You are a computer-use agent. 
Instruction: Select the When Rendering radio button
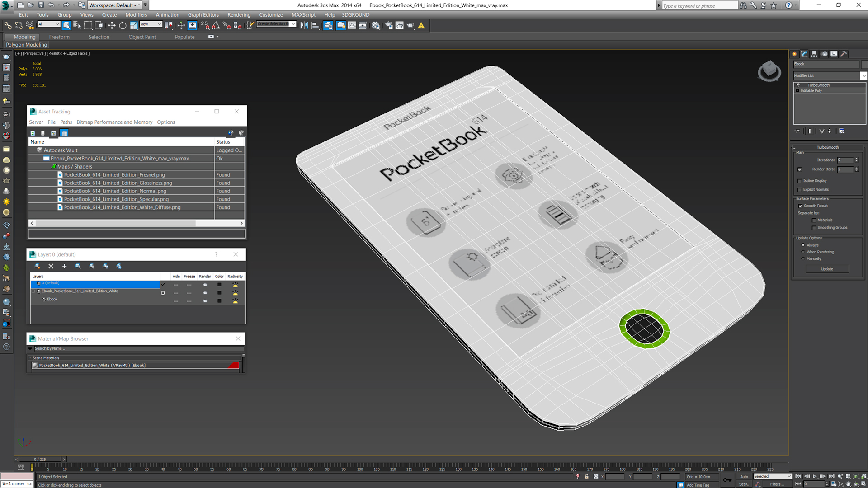803,252
